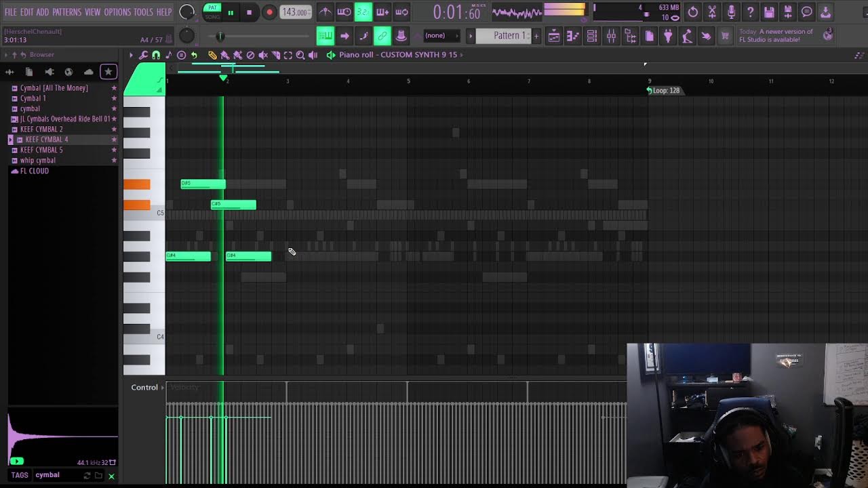Toggle wait for input before recording
The image size is (868, 488).
click(x=344, y=12)
